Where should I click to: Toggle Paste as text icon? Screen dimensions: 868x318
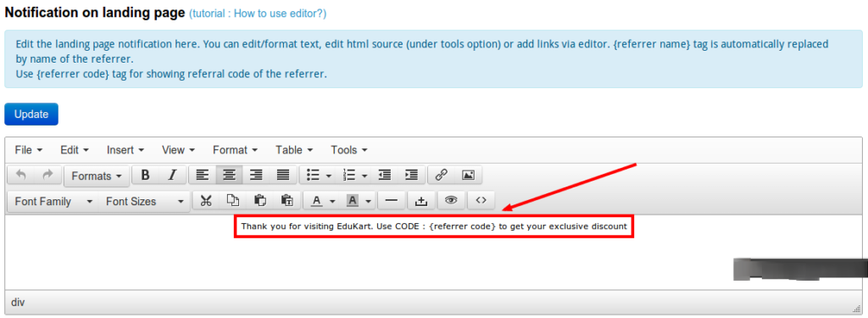(287, 200)
